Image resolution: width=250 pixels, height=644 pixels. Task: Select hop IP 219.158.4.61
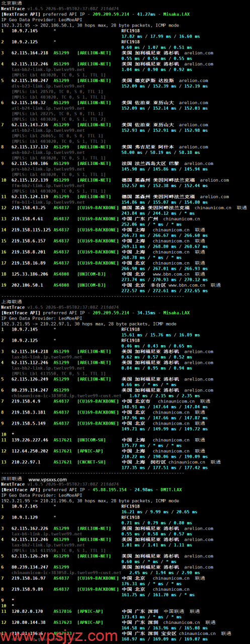point(27,219)
